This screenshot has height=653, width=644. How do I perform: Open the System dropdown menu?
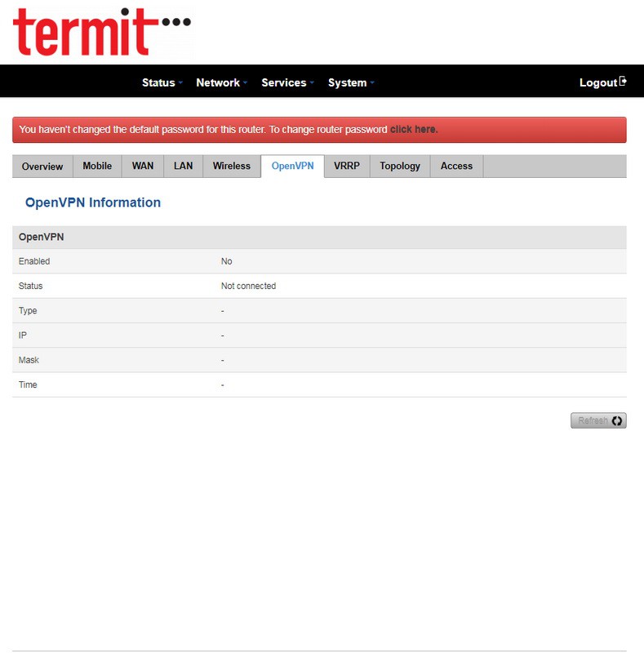(351, 82)
